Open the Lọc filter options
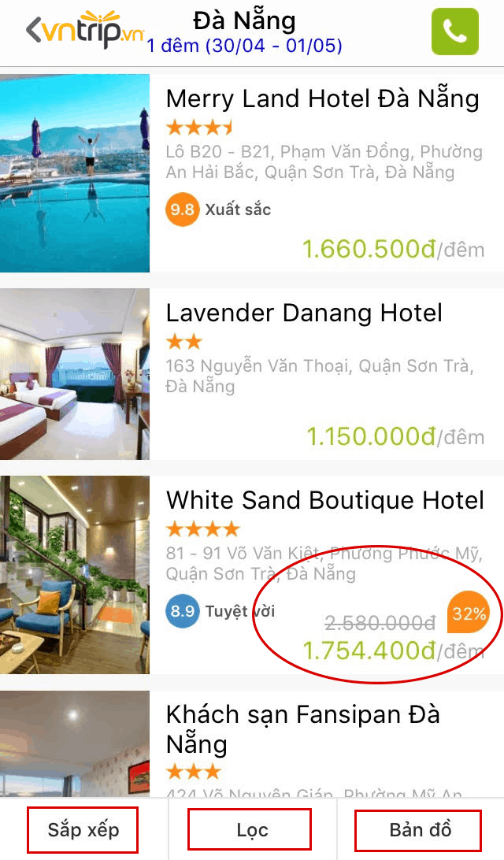Screen dimensions: 504x860 [x=250, y=829]
